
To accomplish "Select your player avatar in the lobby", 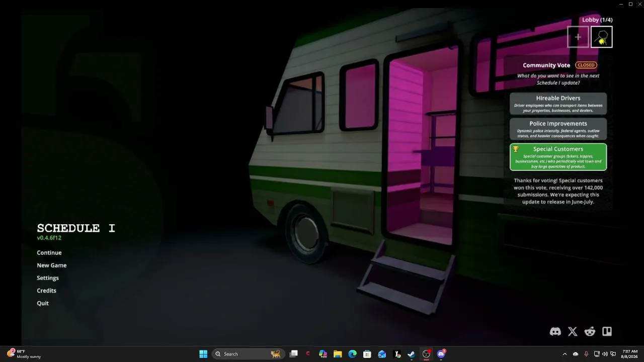I will (x=602, y=37).
